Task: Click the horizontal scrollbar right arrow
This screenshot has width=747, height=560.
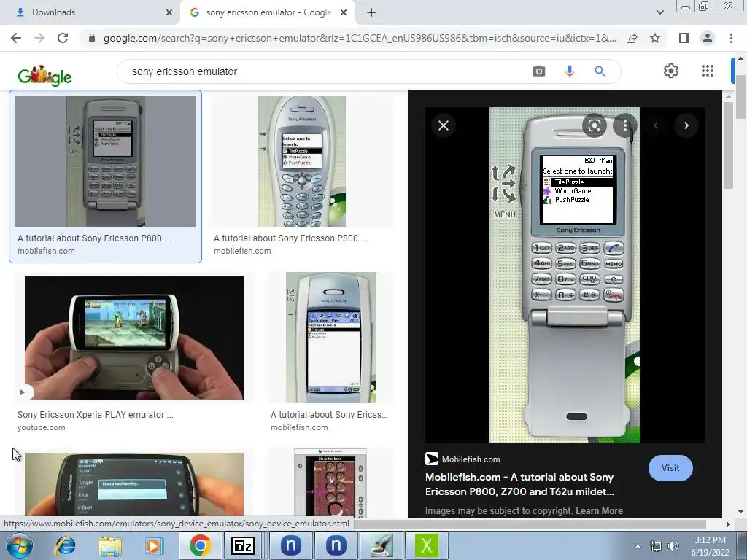Action: coord(729,524)
